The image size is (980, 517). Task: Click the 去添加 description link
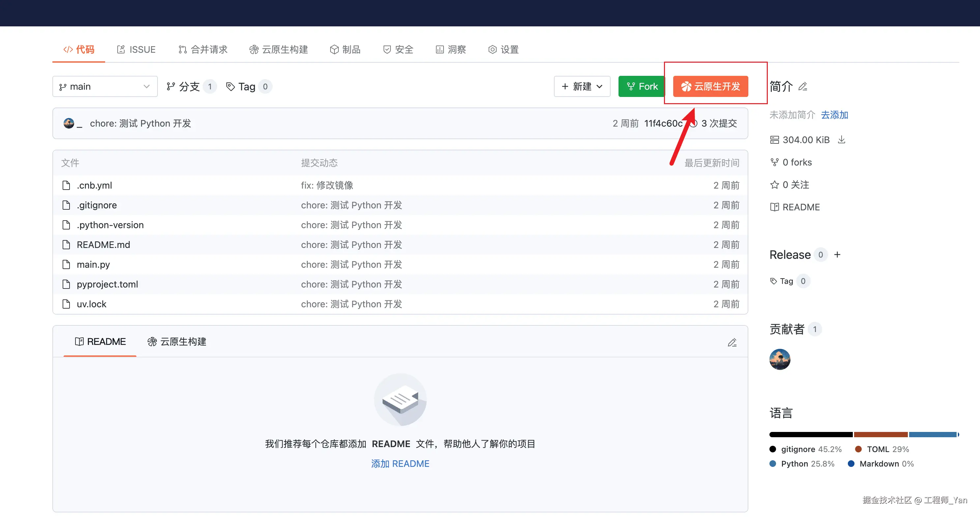coord(834,115)
